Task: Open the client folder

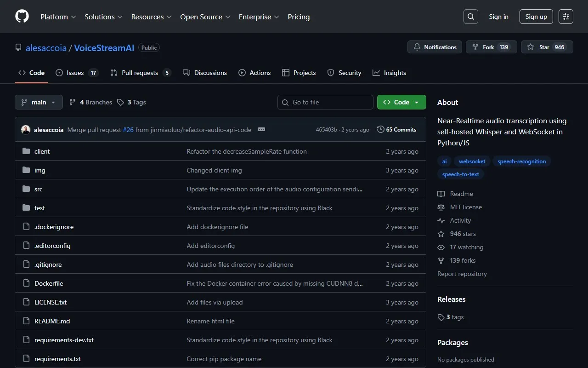Action: click(x=42, y=151)
